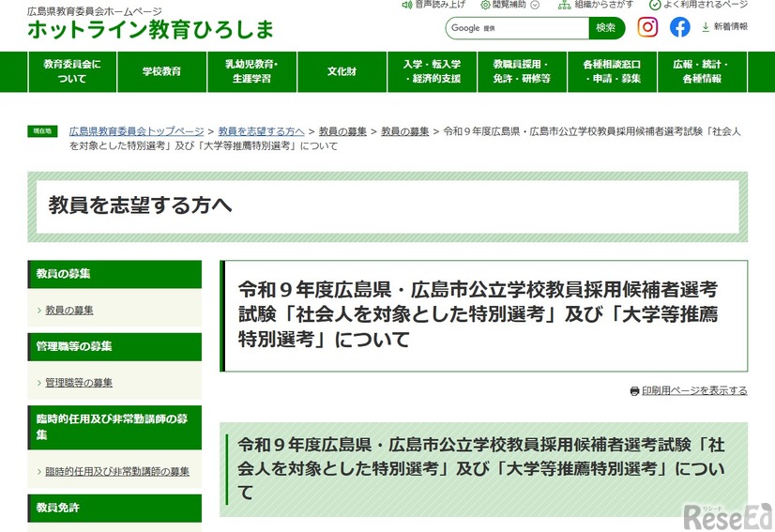Click the 音声読み上げ text link
This screenshot has height=532, width=775.
pos(440,5)
